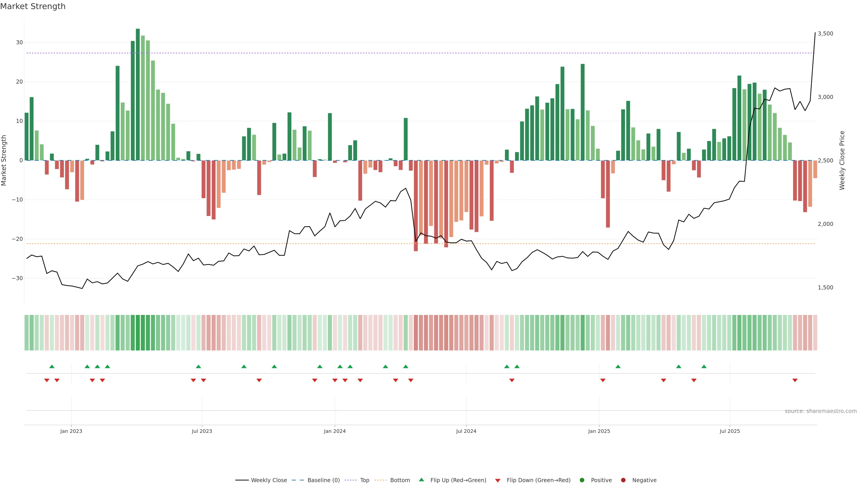
Task: Click Flip Down red triangle legend icon
Action: (x=498, y=481)
